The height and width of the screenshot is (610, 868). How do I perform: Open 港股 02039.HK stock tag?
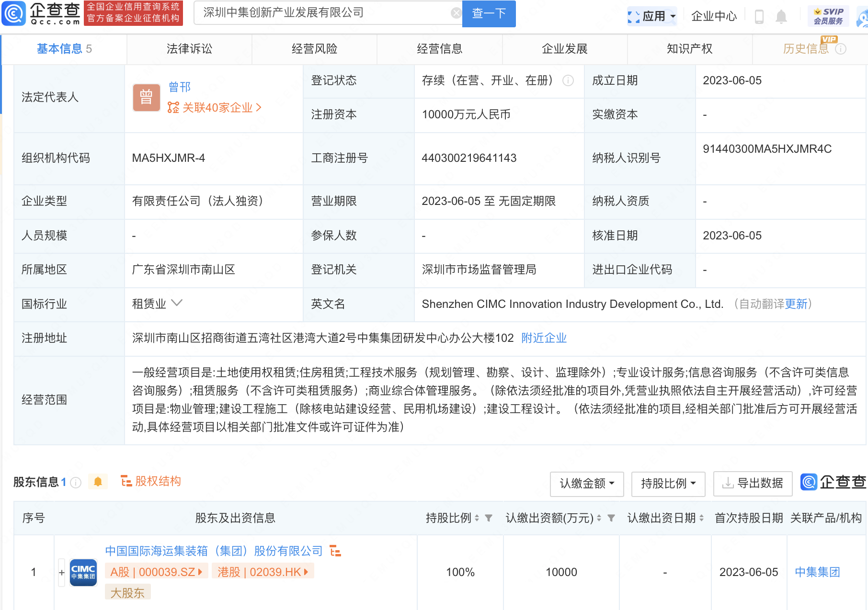pyautogui.click(x=263, y=572)
